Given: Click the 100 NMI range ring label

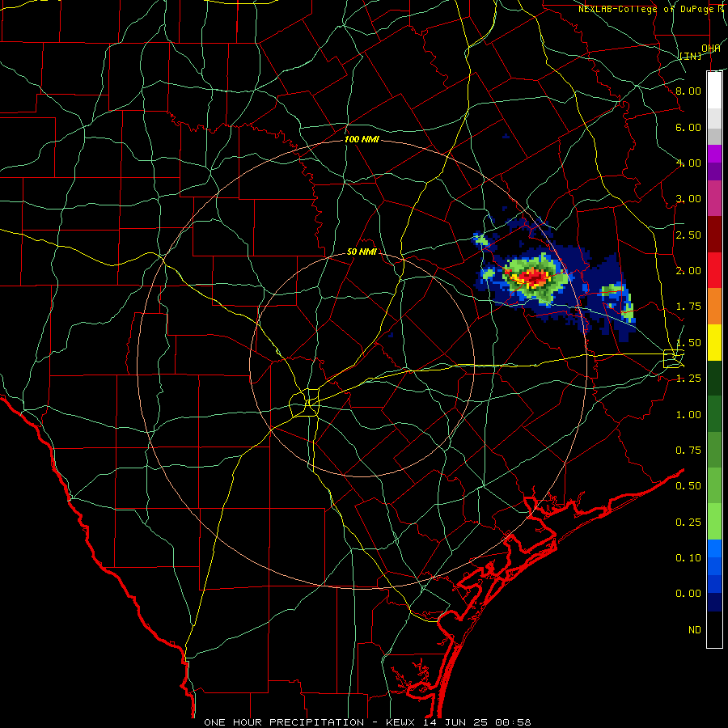Looking at the screenshot, I should (x=362, y=139).
